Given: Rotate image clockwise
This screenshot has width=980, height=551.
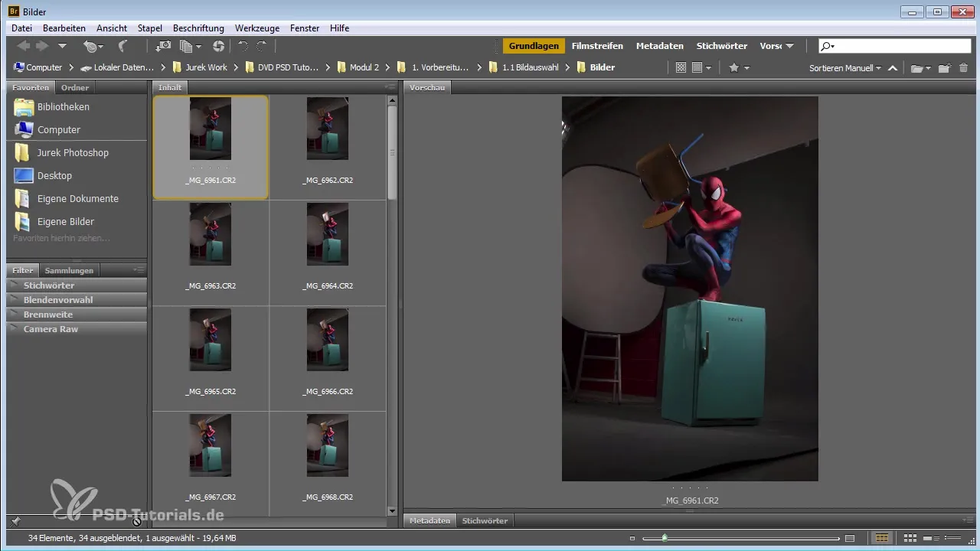Looking at the screenshot, I should 262,46.
